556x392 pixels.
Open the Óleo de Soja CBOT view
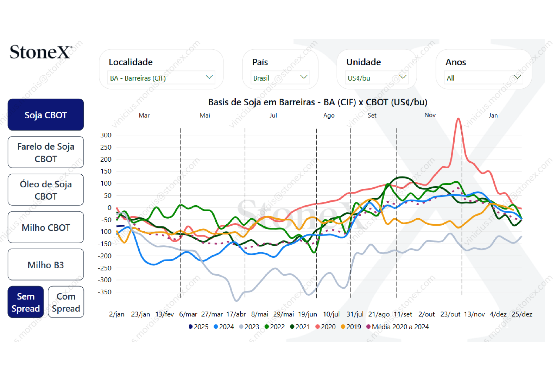[46, 190]
